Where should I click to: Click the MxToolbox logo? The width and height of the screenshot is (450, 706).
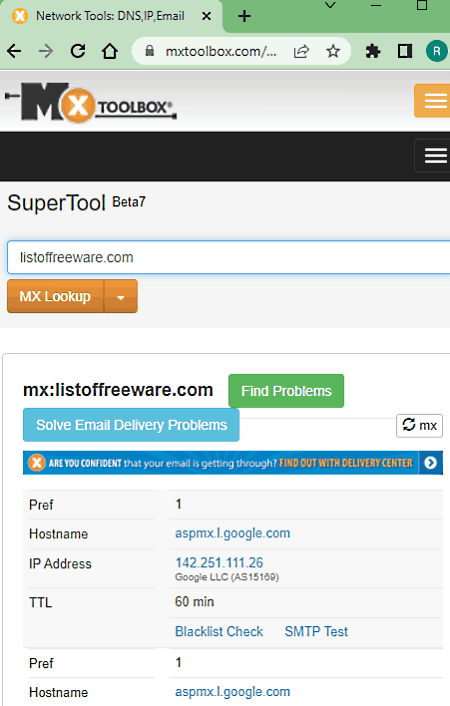(x=91, y=103)
